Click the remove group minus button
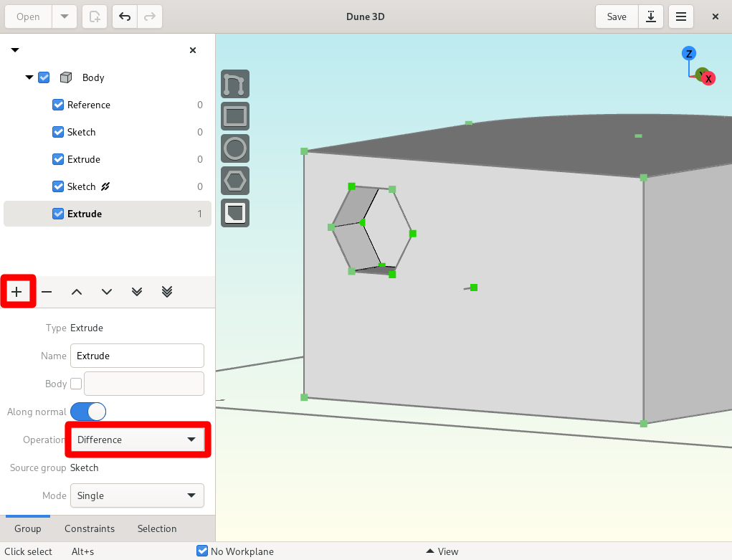 (x=47, y=292)
